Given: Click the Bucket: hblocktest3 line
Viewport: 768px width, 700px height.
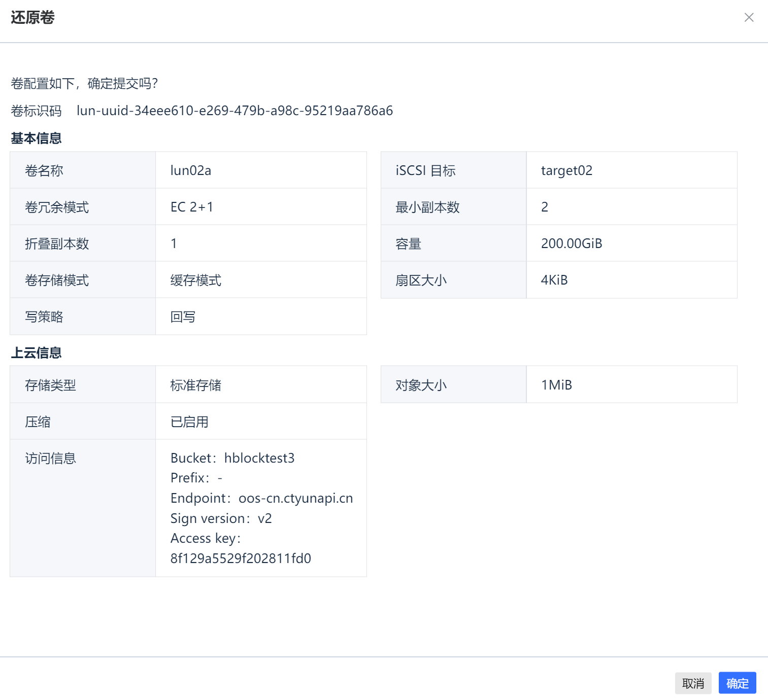Looking at the screenshot, I should pos(232,458).
